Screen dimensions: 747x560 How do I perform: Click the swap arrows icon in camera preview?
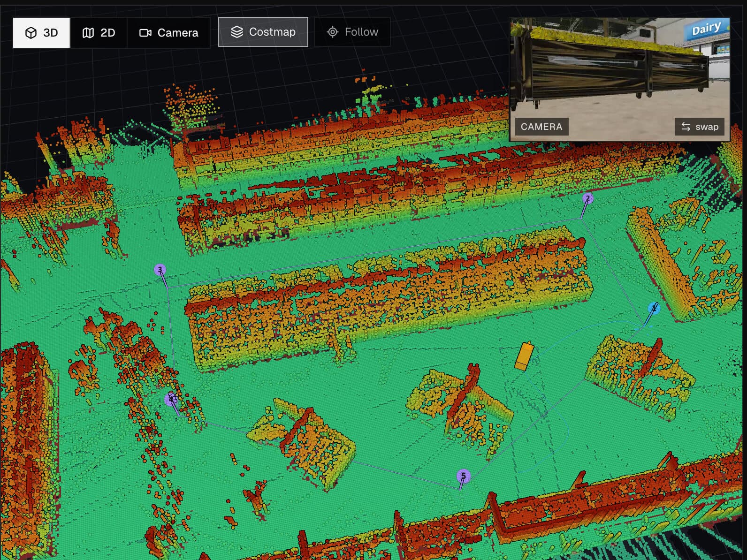coord(686,127)
